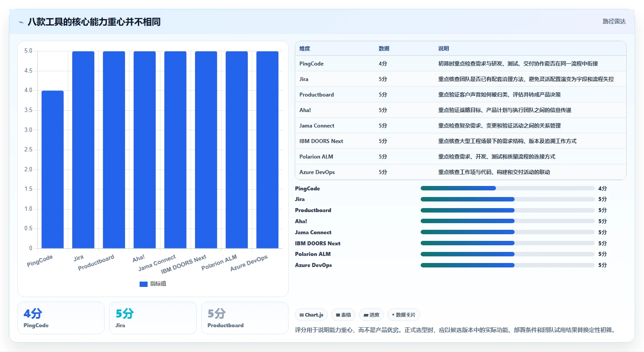Click the Polarion ALM label on the chart x-axis

coord(219,263)
